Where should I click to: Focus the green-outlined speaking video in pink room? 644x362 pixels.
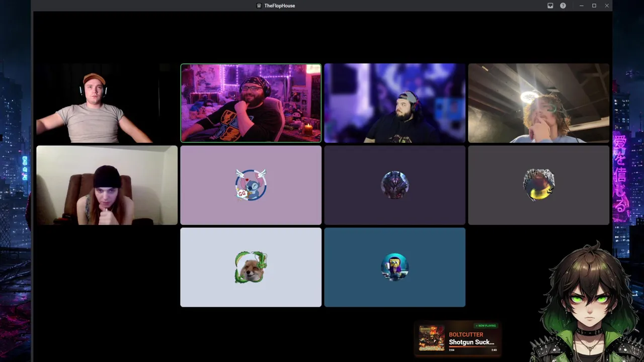251,103
